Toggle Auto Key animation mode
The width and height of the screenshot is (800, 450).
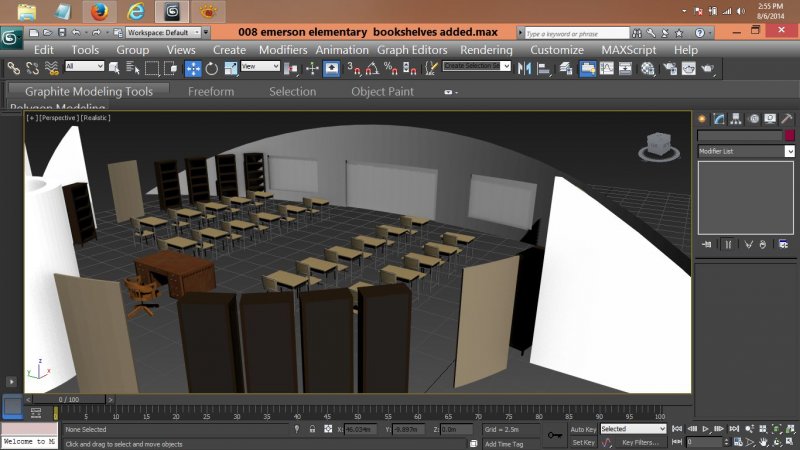tap(582, 429)
